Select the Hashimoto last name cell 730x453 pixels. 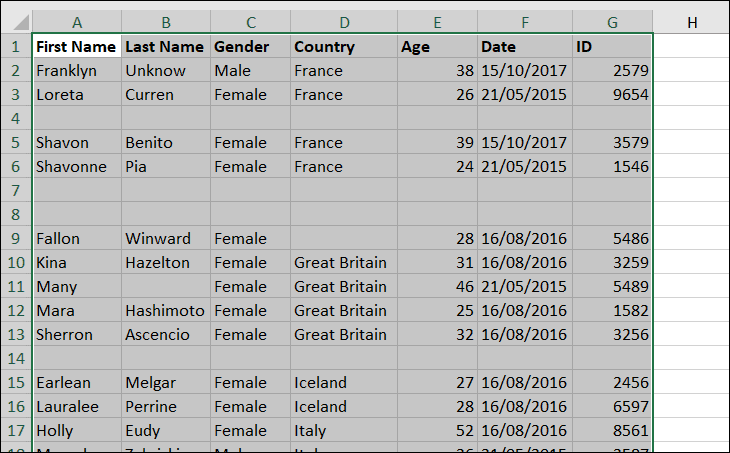pos(166,310)
